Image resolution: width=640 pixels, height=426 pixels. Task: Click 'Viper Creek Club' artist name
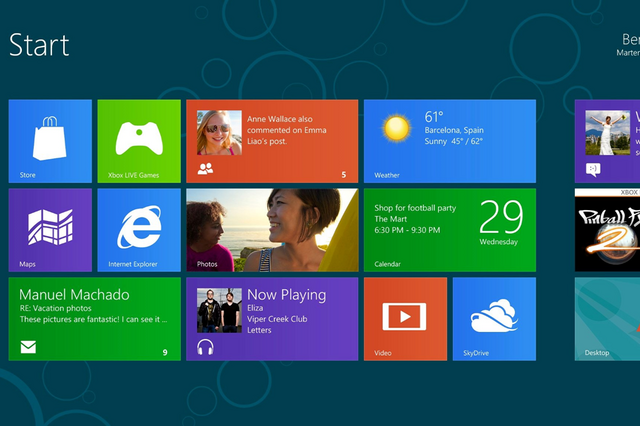click(x=277, y=319)
